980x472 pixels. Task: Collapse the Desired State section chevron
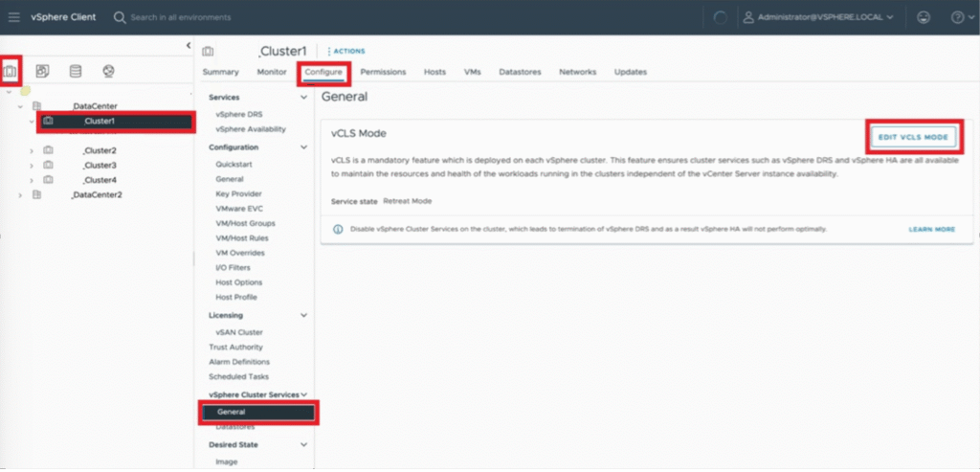(304, 445)
